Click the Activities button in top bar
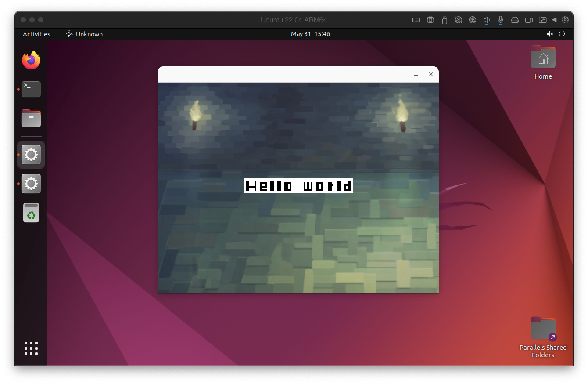 pos(36,34)
